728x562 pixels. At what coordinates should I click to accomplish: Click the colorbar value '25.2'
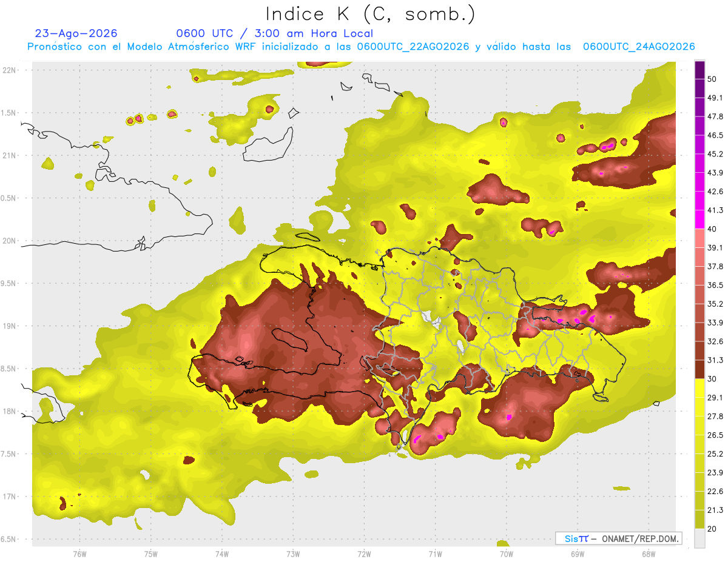pyautogui.click(x=715, y=453)
